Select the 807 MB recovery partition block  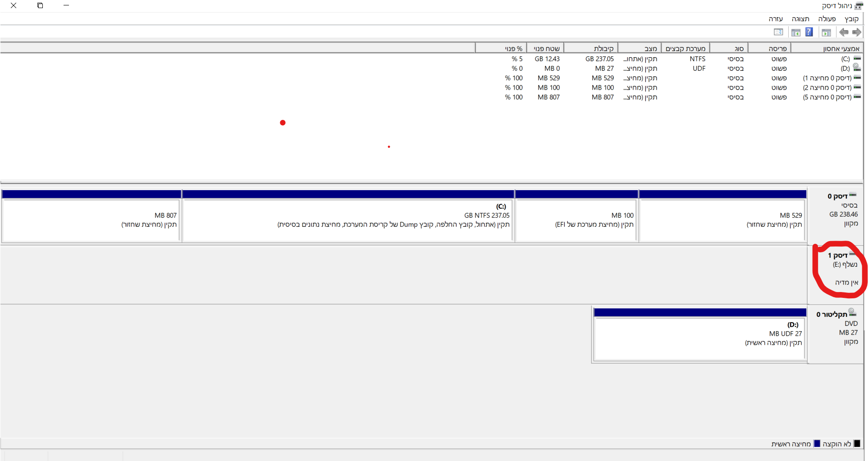pos(91,216)
